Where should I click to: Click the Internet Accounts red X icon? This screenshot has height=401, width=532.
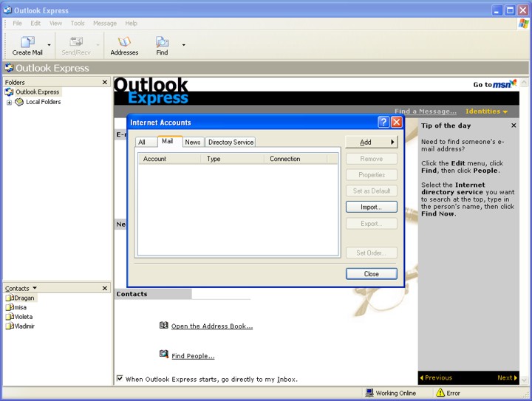pyautogui.click(x=396, y=122)
